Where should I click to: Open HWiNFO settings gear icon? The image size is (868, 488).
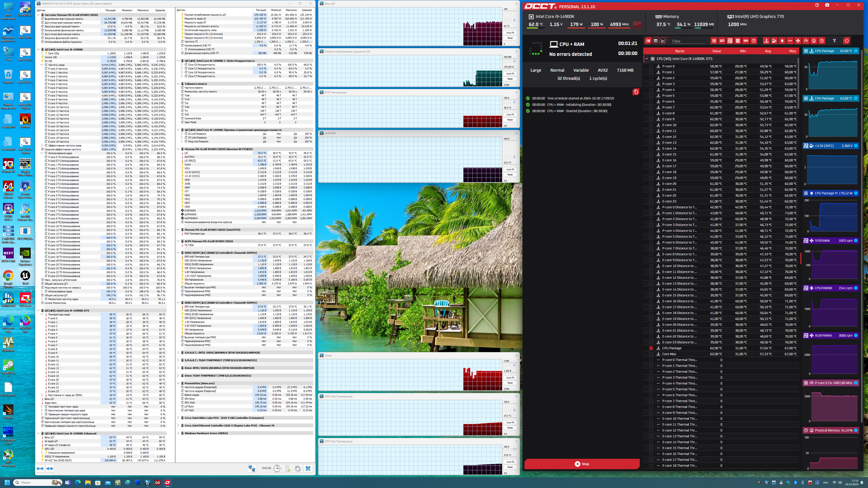pyautogui.click(x=297, y=468)
